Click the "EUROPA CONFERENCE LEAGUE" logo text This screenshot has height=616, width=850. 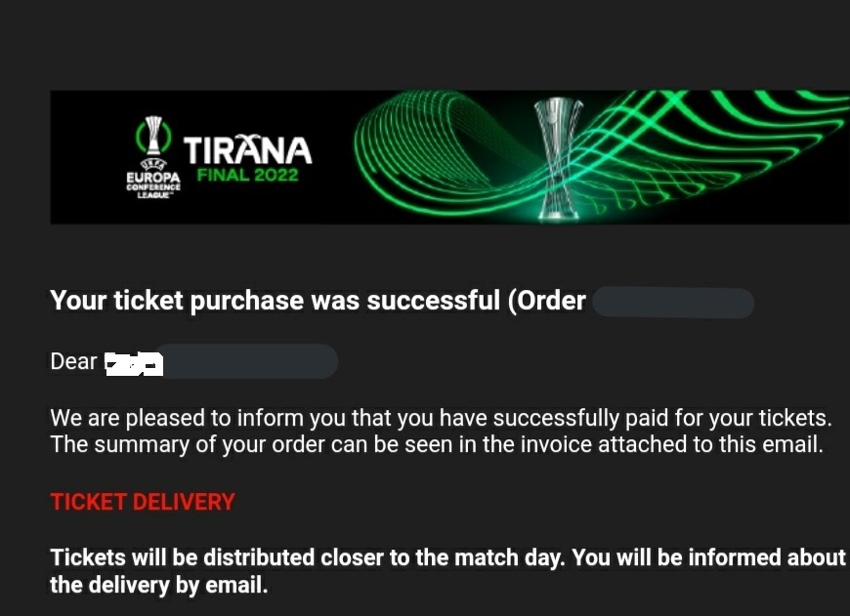(150, 184)
